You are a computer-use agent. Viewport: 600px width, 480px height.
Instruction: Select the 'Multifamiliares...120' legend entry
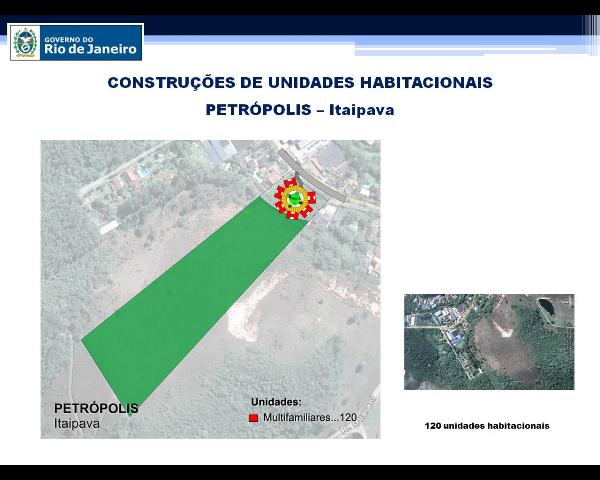310,416
